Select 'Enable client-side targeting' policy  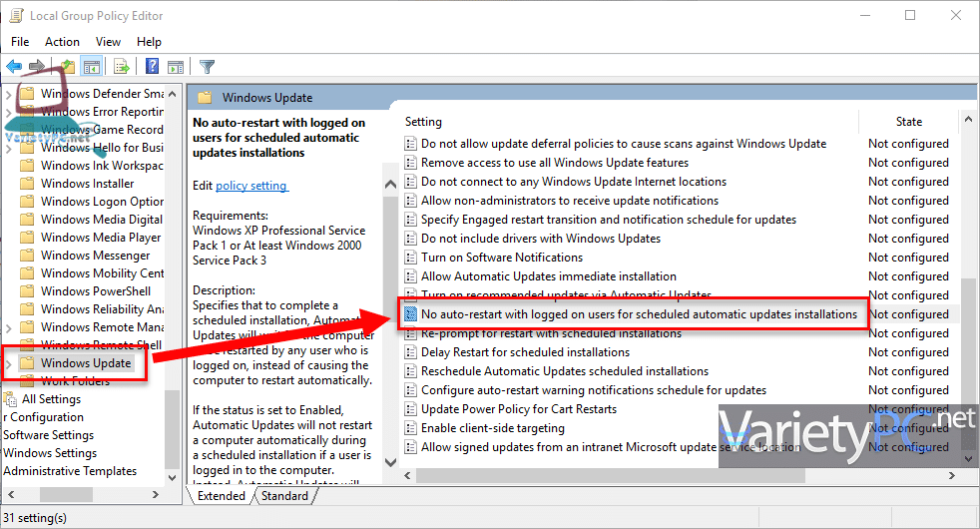click(493, 428)
